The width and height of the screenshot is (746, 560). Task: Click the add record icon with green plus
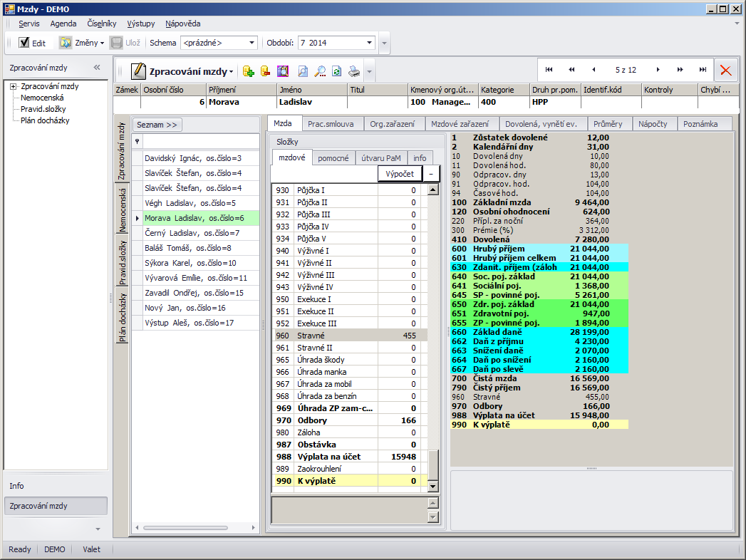click(x=248, y=71)
